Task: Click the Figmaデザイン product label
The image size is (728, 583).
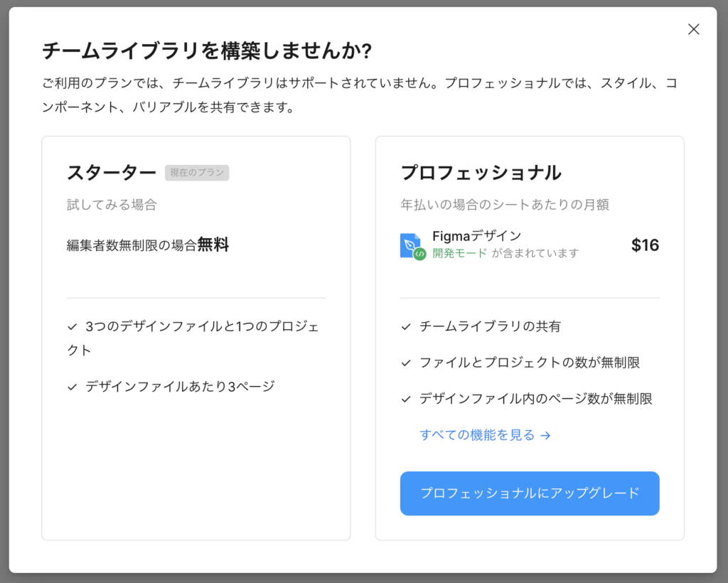Action: tap(476, 237)
